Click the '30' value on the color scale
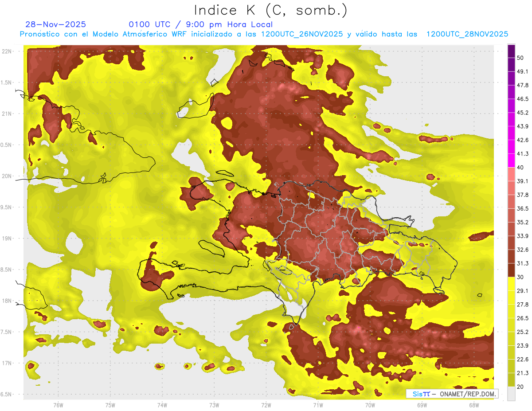 (x=520, y=277)
